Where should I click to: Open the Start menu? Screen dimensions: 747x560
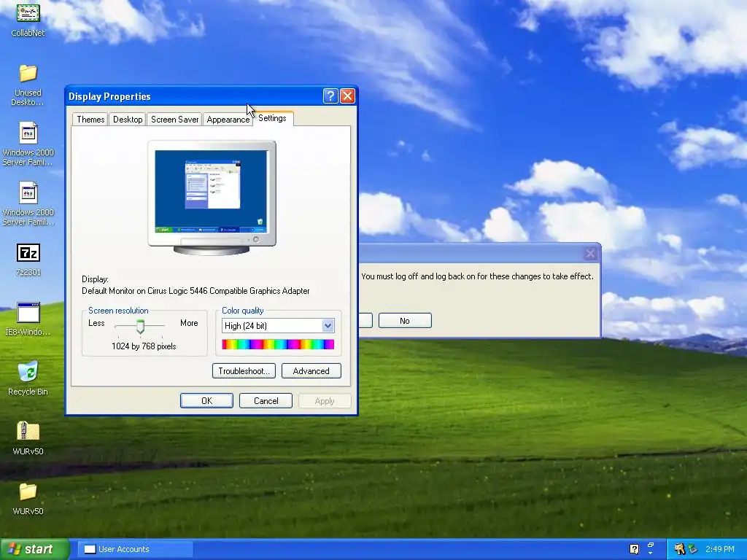pos(35,549)
